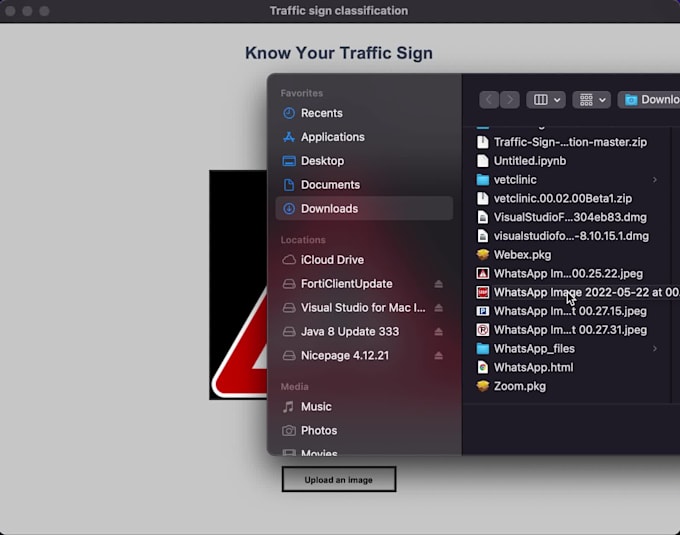Screen dimensions: 680x535
Task: Select the circular sign thumbnail for 00.27.31.jpeg
Action: point(483,330)
